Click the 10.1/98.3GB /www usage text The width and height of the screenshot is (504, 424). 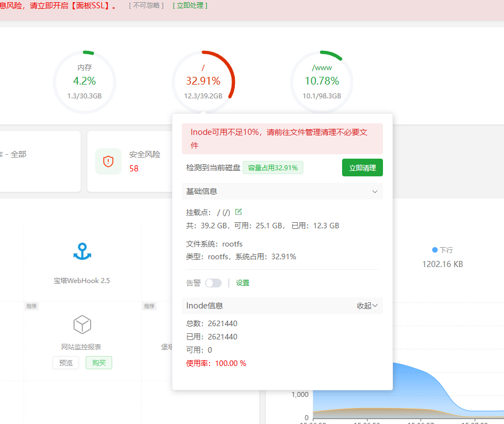point(322,96)
